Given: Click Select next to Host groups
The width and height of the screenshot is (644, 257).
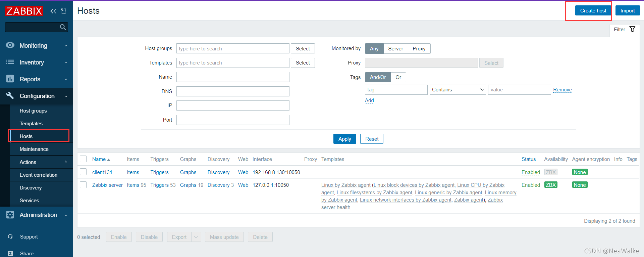Looking at the screenshot, I should point(303,48).
